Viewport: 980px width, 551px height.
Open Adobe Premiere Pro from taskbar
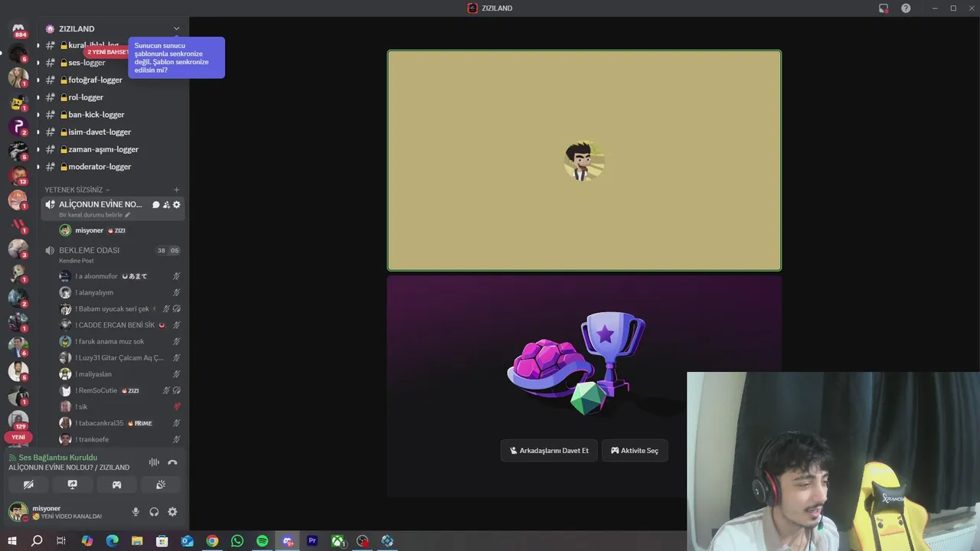click(x=312, y=541)
